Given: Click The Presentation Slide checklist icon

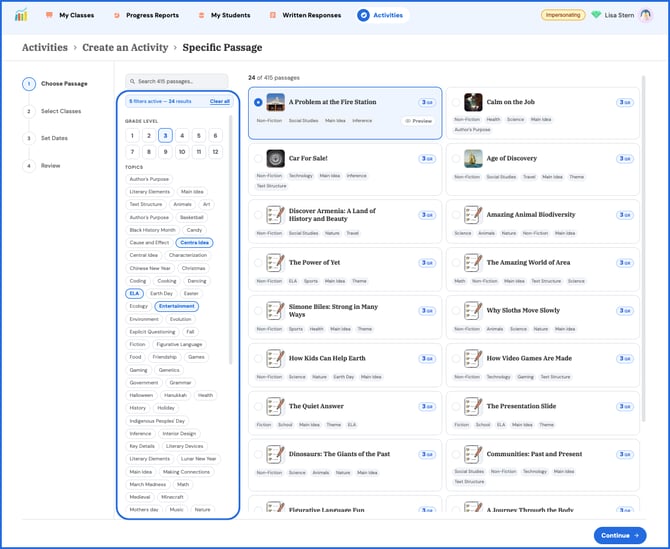Looking at the screenshot, I should click(473, 406).
